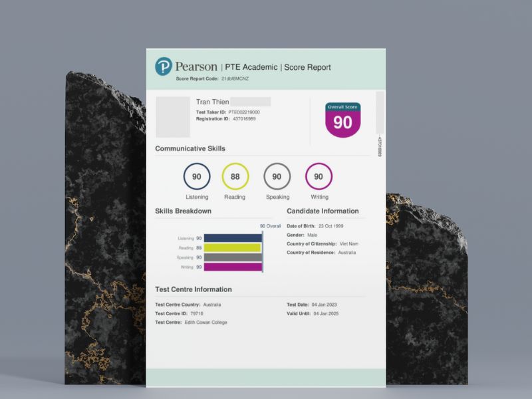Click Test Centre ID '79710'
The height and width of the screenshot is (399, 532).
(x=196, y=313)
